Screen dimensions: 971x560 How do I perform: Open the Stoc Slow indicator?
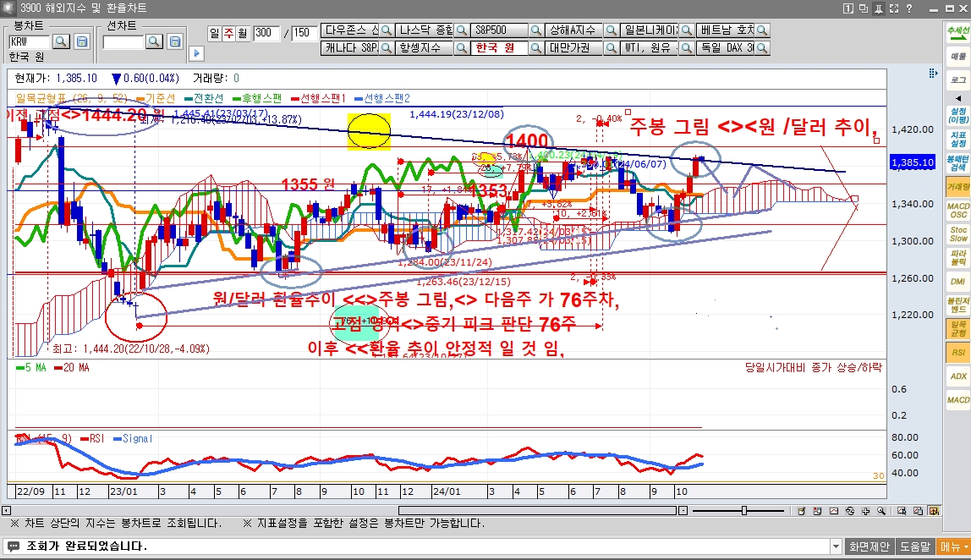(x=958, y=234)
